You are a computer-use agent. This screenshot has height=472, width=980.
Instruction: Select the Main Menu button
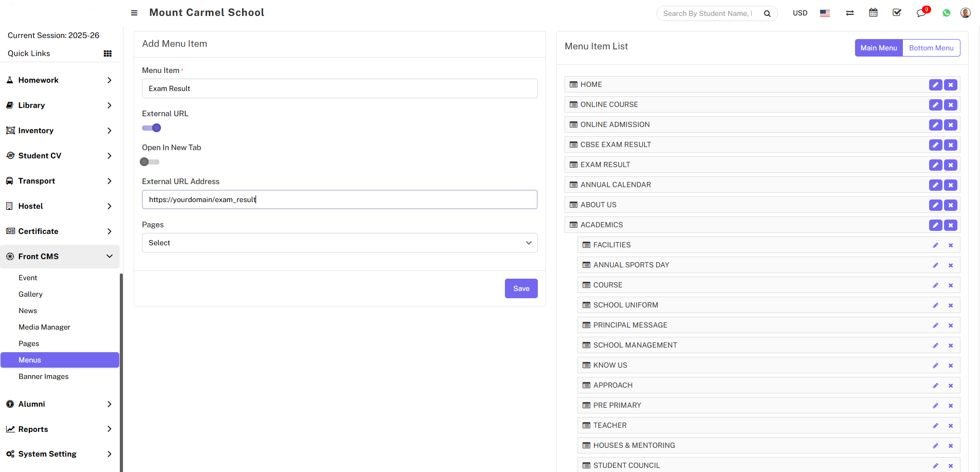pos(878,48)
